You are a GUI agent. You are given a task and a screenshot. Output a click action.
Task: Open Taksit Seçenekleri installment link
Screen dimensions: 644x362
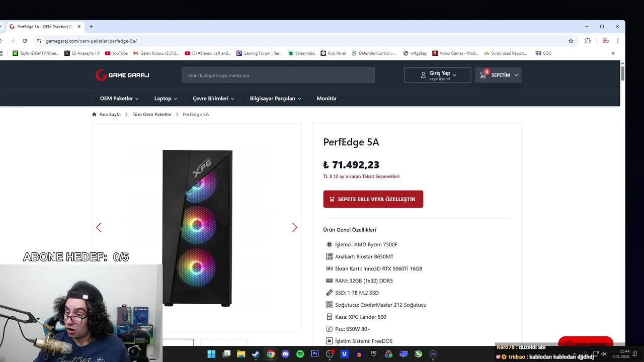361,176
